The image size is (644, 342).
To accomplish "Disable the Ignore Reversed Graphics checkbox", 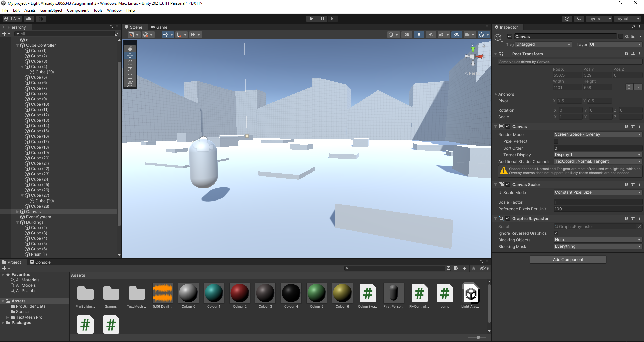I will (x=556, y=233).
